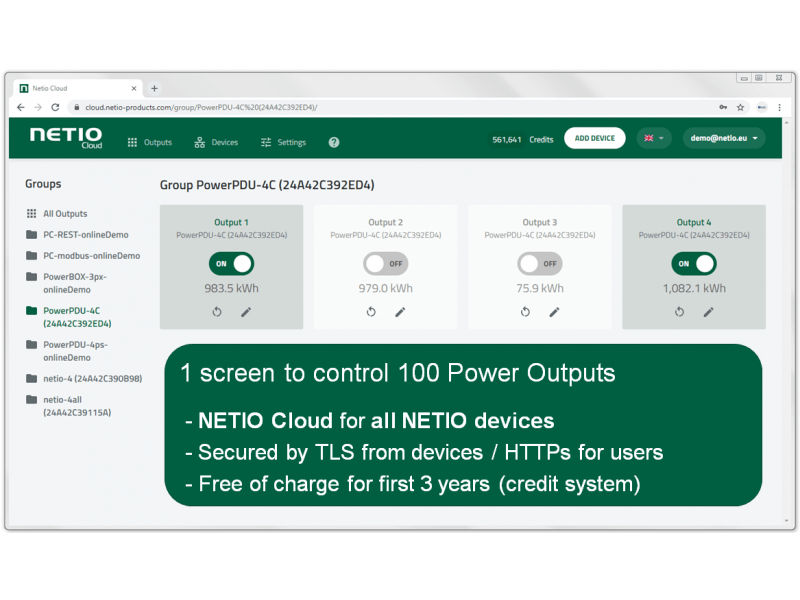800x600 pixels.
Task: Click the PC-REST-onlineDemo folder icon
Action: [32, 234]
